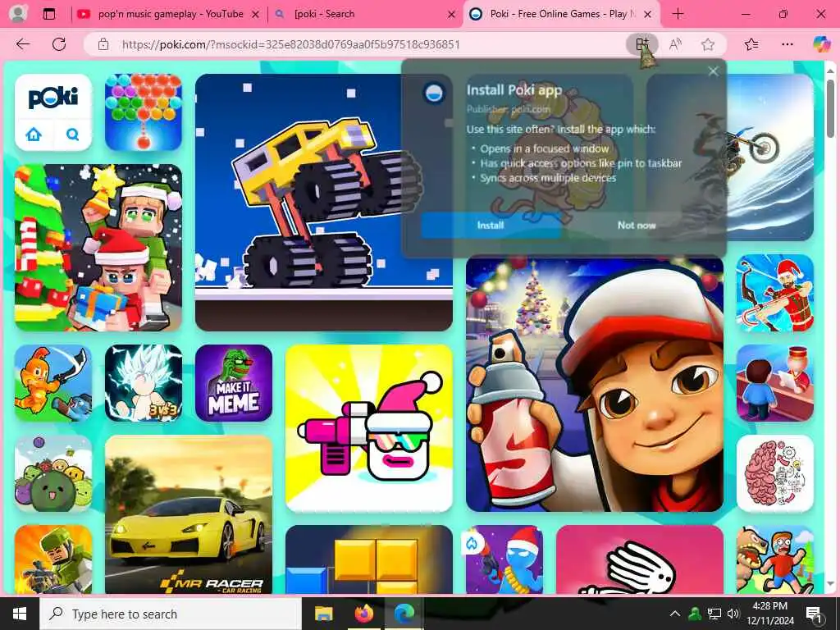Viewport: 840px width, 630px height.
Task: Show hidden system tray icons
Action: (675, 614)
